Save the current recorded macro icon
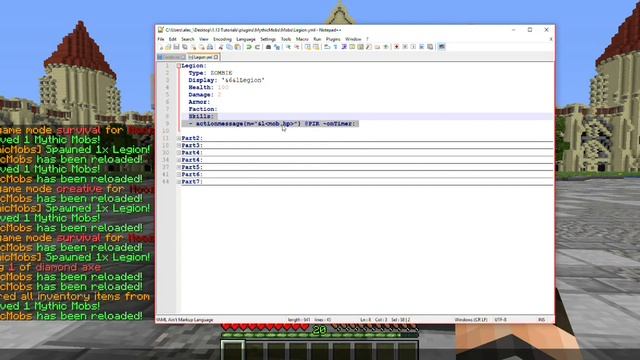This screenshot has width=640, height=360. [x=430, y=47]
